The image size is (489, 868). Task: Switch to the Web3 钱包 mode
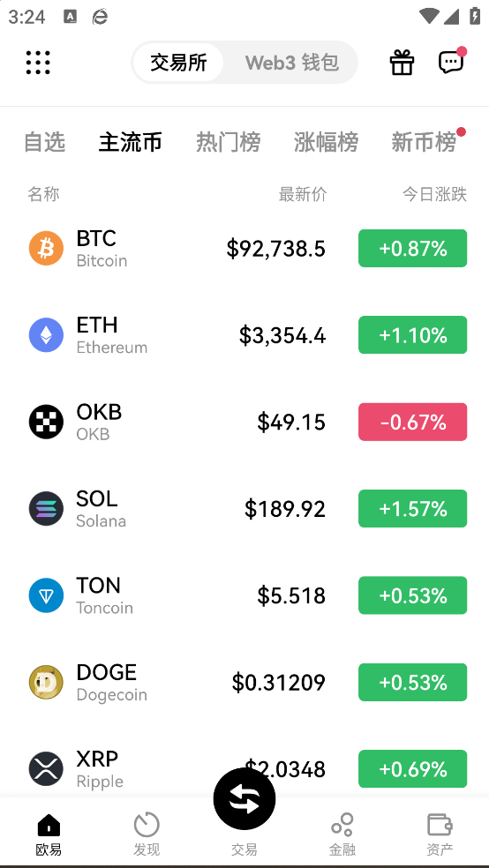[x=292, y=63]
